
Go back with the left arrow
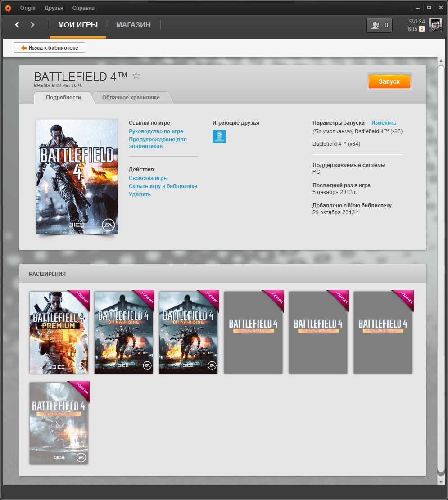point(17,25)
